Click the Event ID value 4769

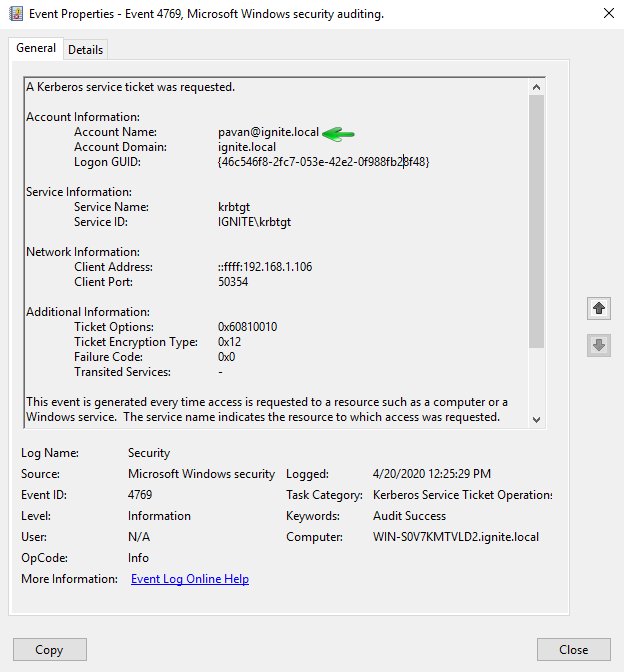(140, 495)
